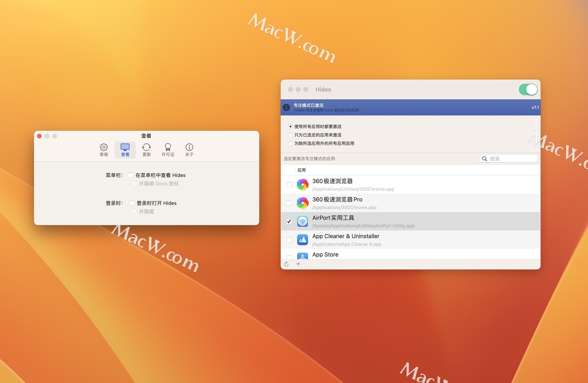The image size is (588, 383).
Task: Check the 360极速浏览器 checkbox
Action: tap(289, 185)
